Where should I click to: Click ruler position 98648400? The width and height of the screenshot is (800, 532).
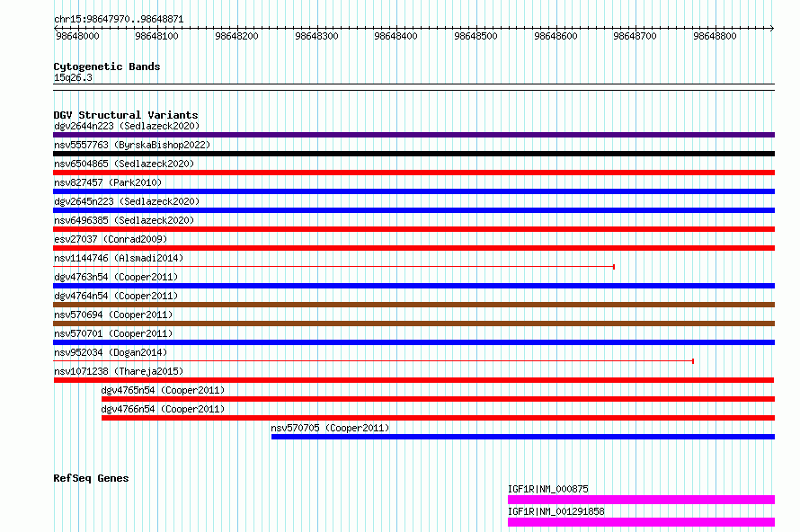[396, 36]
